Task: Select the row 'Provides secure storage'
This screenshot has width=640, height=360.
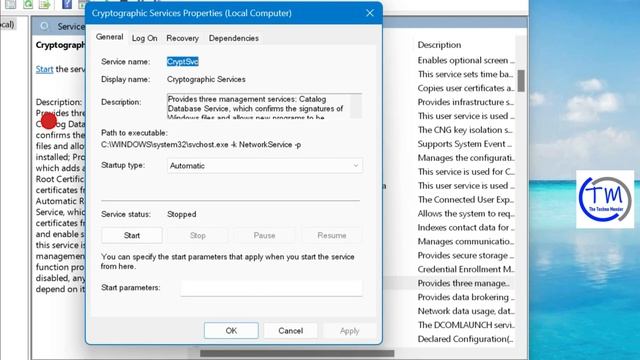Action: [x=465, y=255]
